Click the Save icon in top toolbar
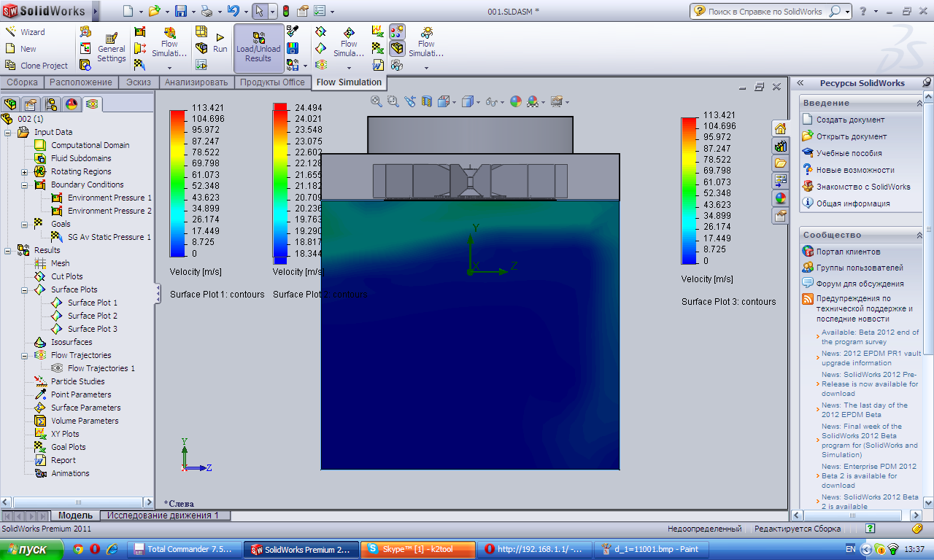Screen dimensions: 934x560 pos(180,11)
